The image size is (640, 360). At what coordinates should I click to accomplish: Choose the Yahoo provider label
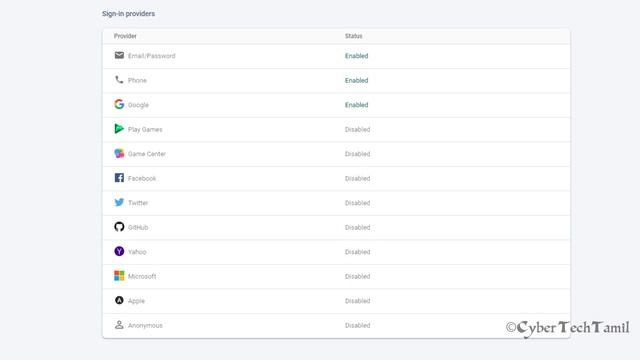coord(137,252)
